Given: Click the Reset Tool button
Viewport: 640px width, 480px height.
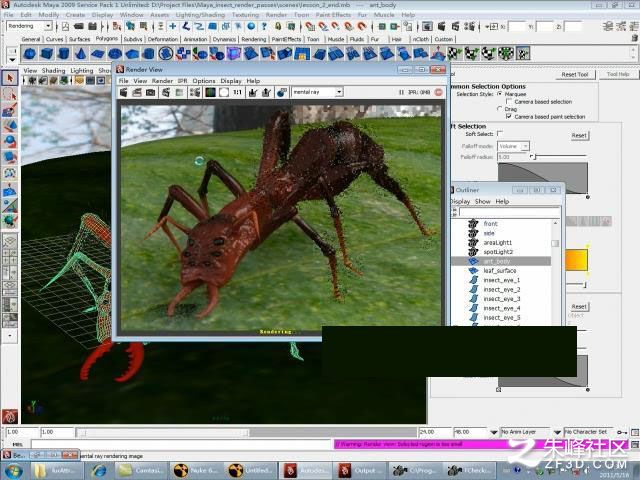Looking at the screenshot, I should (575, 74).
